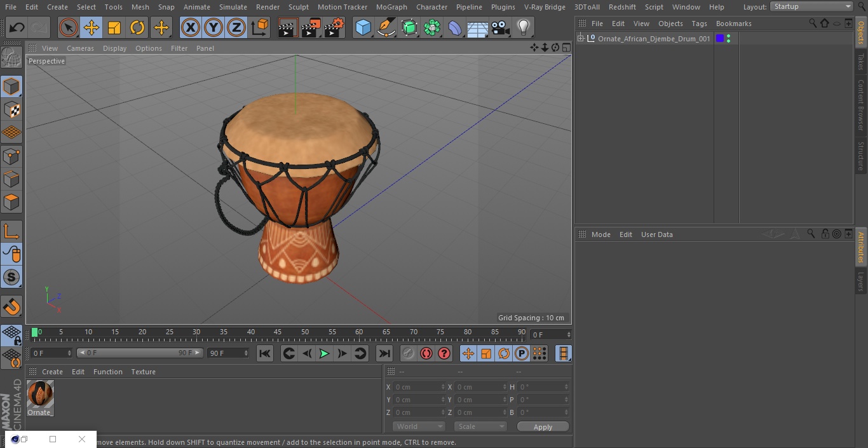Open the Scale mode dropdown
The image size is (868, 448).
(480, 426)
